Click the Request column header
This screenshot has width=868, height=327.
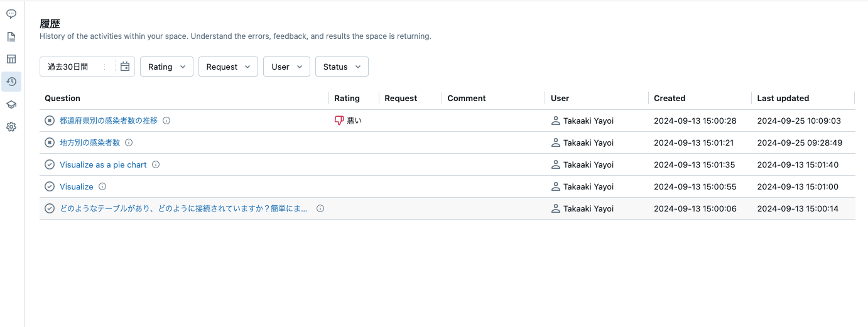401,98
